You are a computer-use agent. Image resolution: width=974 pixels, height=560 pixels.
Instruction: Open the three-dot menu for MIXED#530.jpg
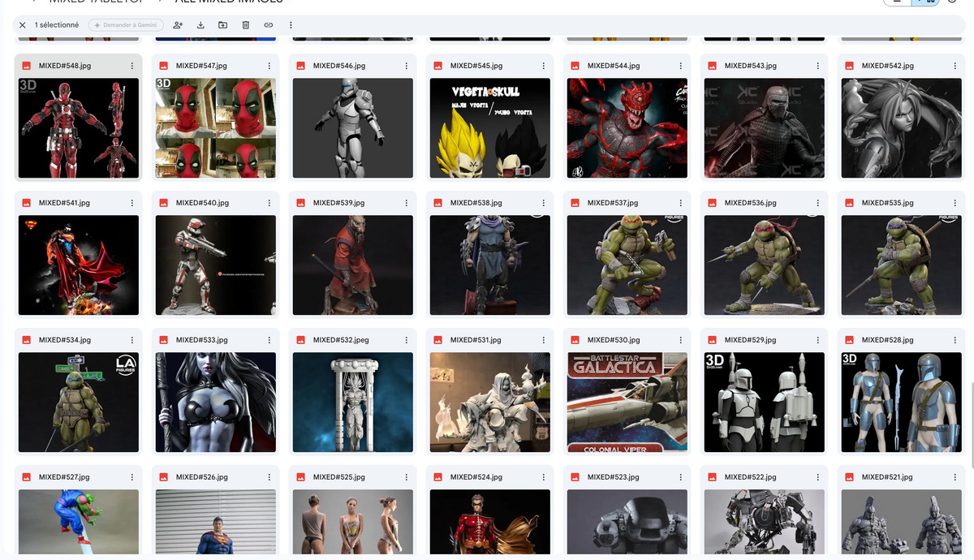pos(681,340)
